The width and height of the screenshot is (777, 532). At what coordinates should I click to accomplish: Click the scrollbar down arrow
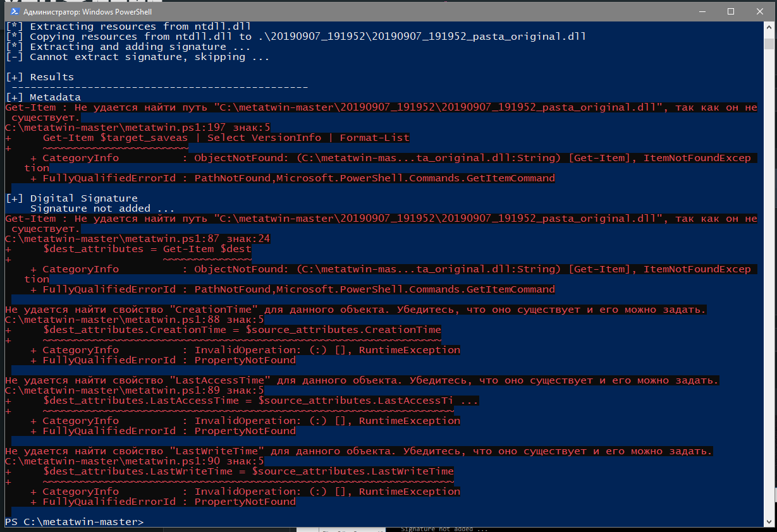point(768,521)
